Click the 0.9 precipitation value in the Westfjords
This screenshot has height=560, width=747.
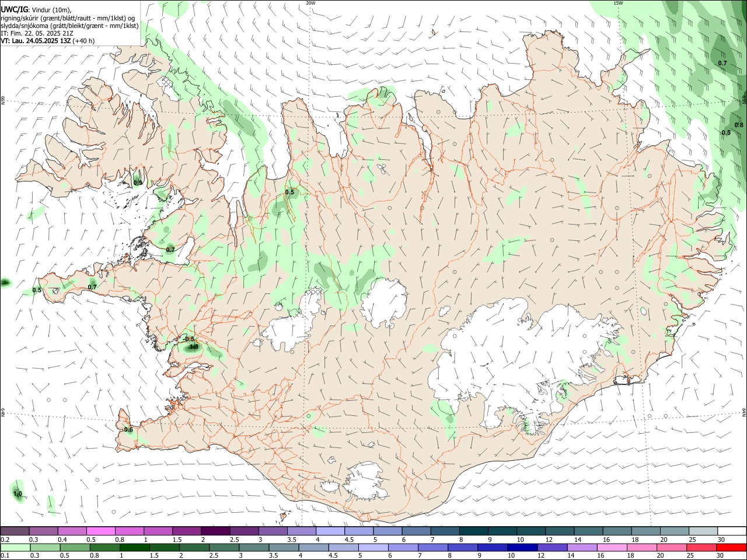[138, 183]
